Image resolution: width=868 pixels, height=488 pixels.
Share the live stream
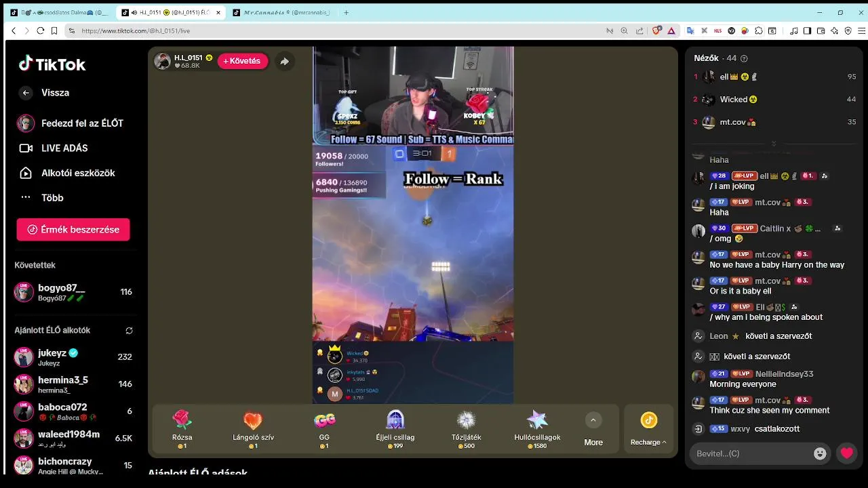(x=285, y=61)
